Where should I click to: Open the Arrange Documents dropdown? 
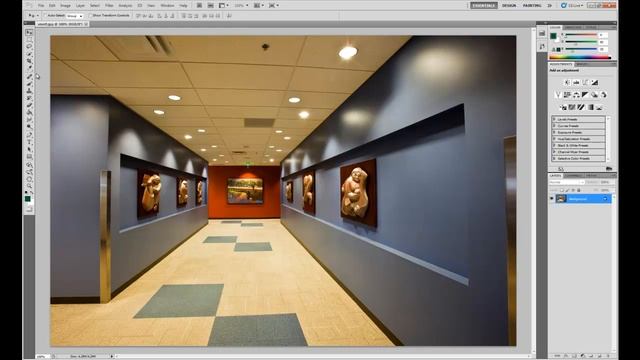(x=258, y=6)
